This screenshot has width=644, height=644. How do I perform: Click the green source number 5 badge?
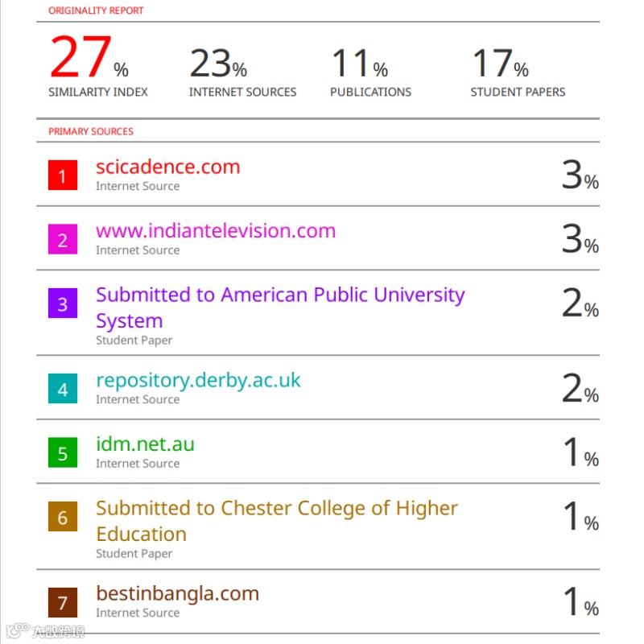coord(63,452)
